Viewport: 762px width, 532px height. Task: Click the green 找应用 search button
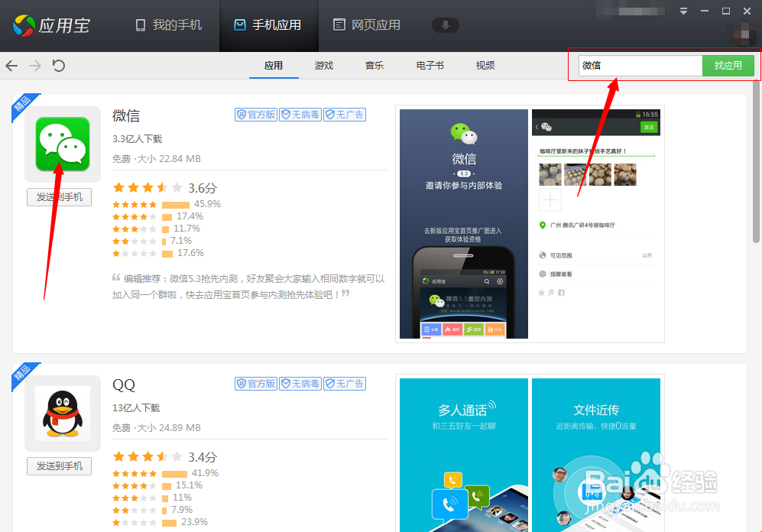(x=728, y=66)
